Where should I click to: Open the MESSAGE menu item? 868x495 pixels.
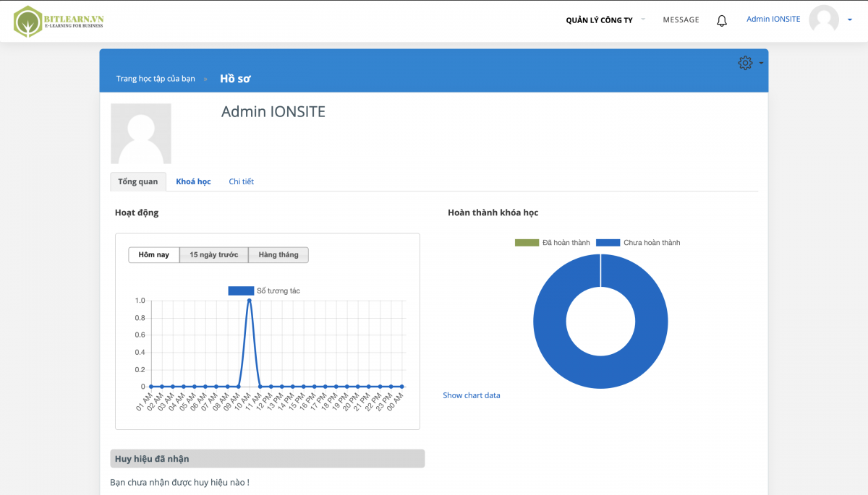(681, 20)
